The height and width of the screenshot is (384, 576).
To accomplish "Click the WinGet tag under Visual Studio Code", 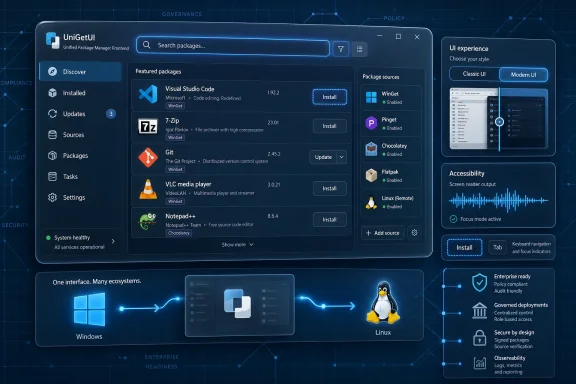I will click(x=175, y=106).
